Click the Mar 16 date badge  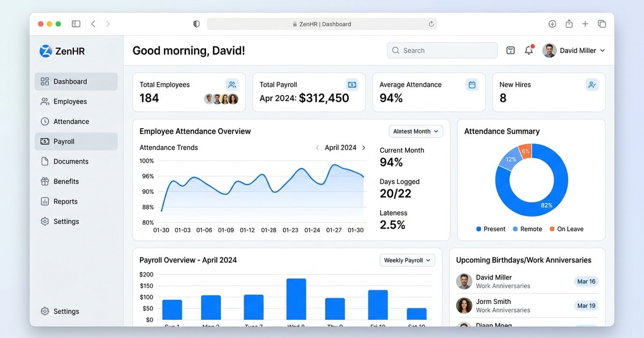pyautogui.click(x=586, y=282)
